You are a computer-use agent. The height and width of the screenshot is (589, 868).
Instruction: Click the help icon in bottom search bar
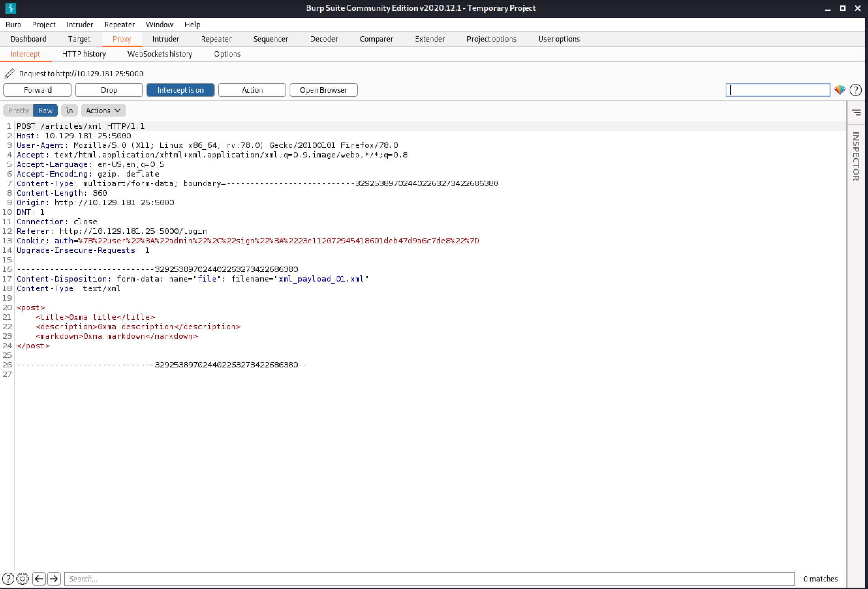click(x=8, y=578)
